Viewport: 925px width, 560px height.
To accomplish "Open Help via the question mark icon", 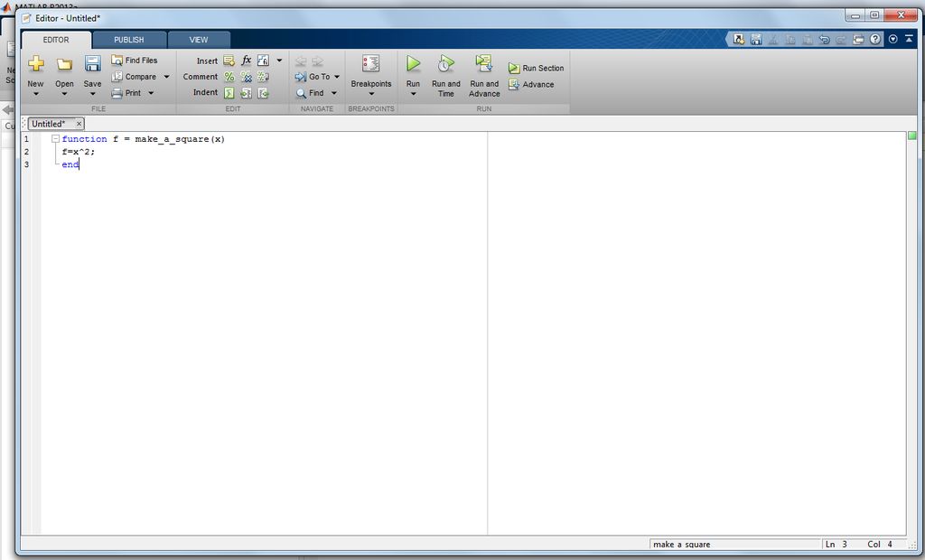I will 875,40.
